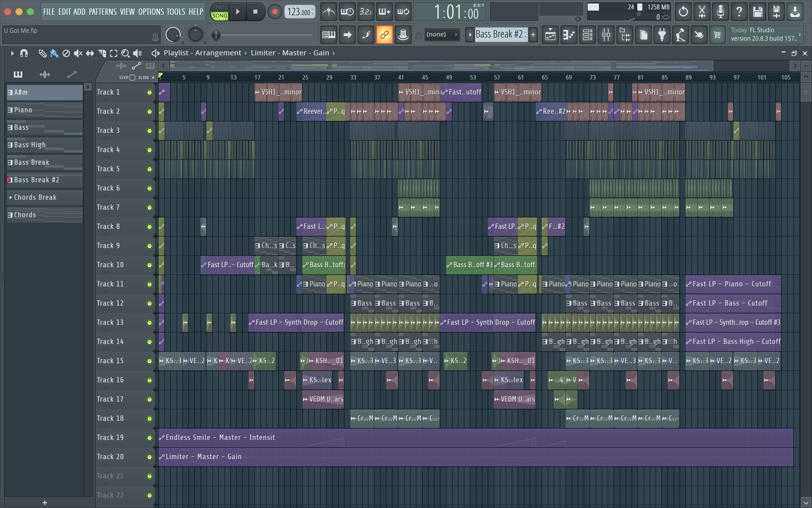This screenshot has width=812, height=508.
Task: Mute Track 20 with its green light
Action: tap(149, 457)
